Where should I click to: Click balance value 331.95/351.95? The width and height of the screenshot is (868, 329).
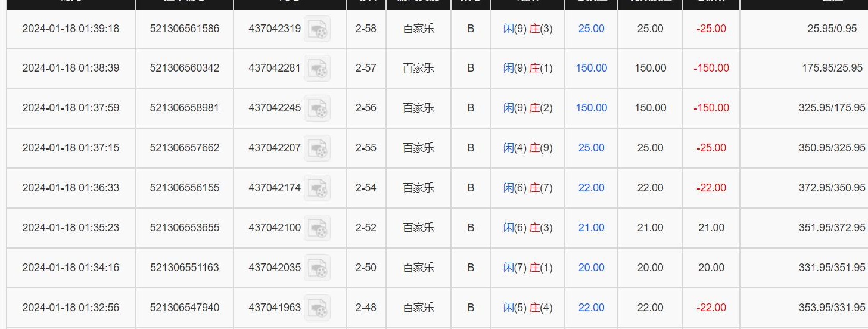tap(832, 268)
